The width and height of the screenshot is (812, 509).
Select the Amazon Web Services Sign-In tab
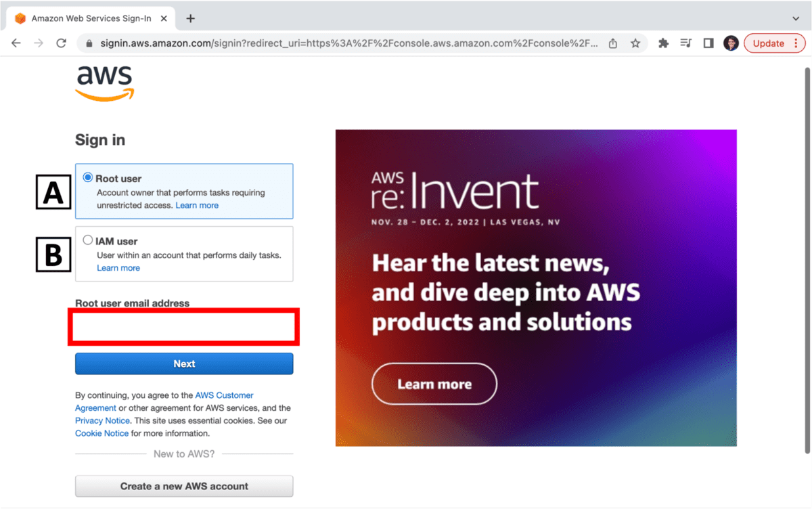point(91,18)
